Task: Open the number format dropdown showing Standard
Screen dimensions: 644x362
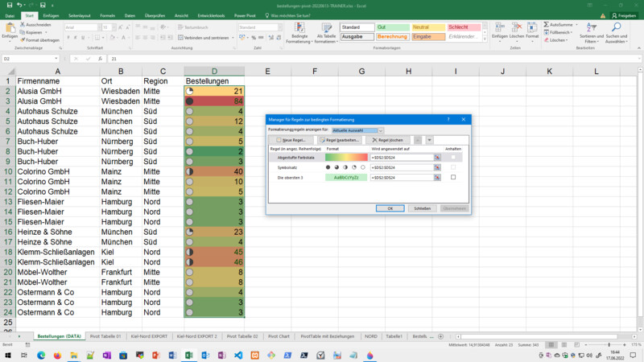Action: 279,27
